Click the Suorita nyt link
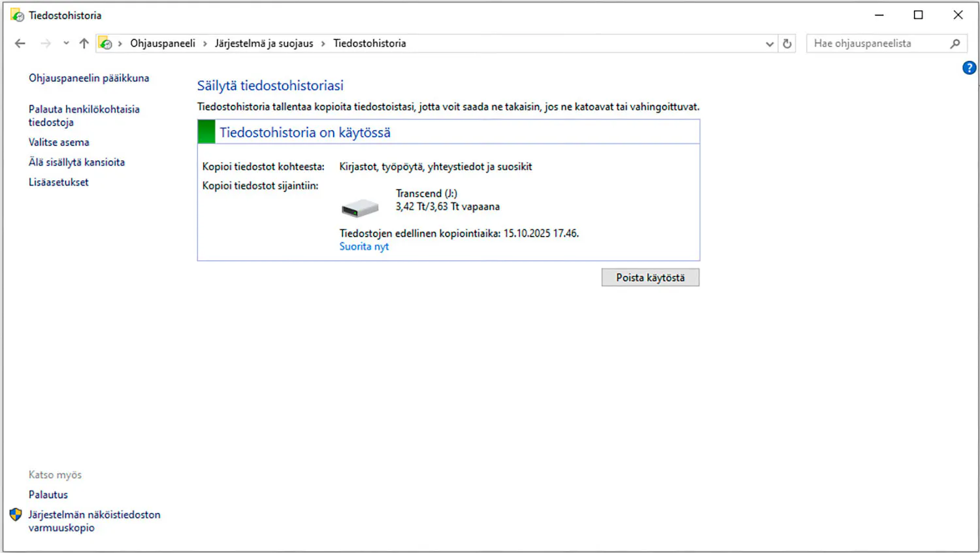The width and height of the screenshot is (980, 553). tap(364, 246)
